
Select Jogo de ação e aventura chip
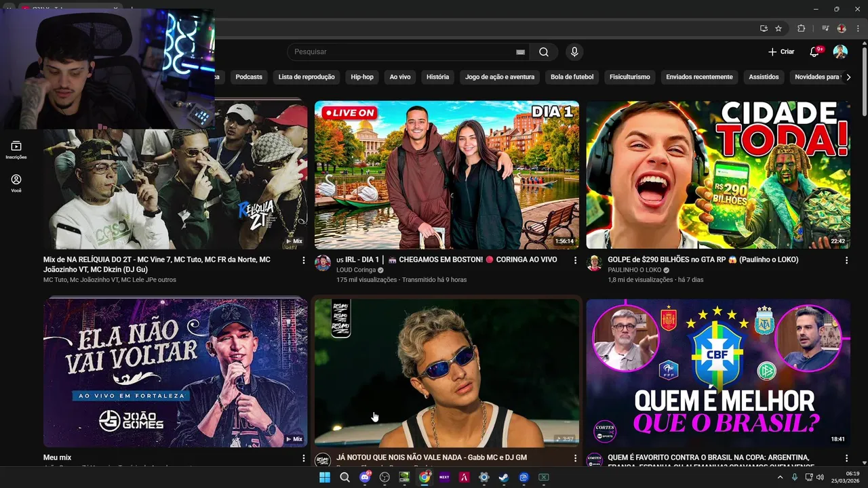500,77
